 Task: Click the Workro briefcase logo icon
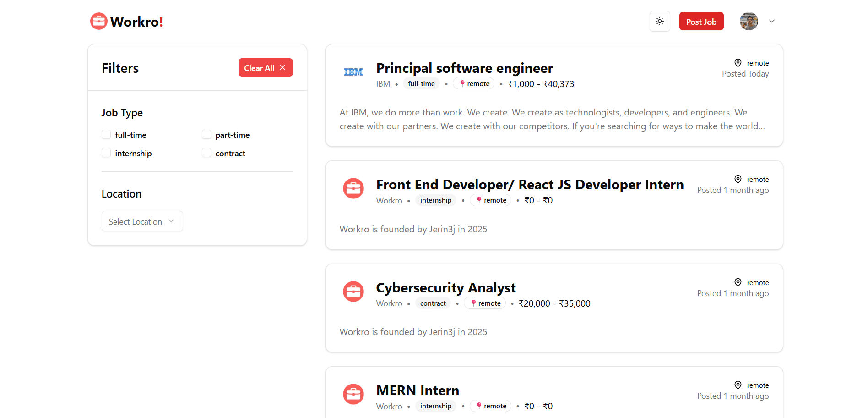98,22
